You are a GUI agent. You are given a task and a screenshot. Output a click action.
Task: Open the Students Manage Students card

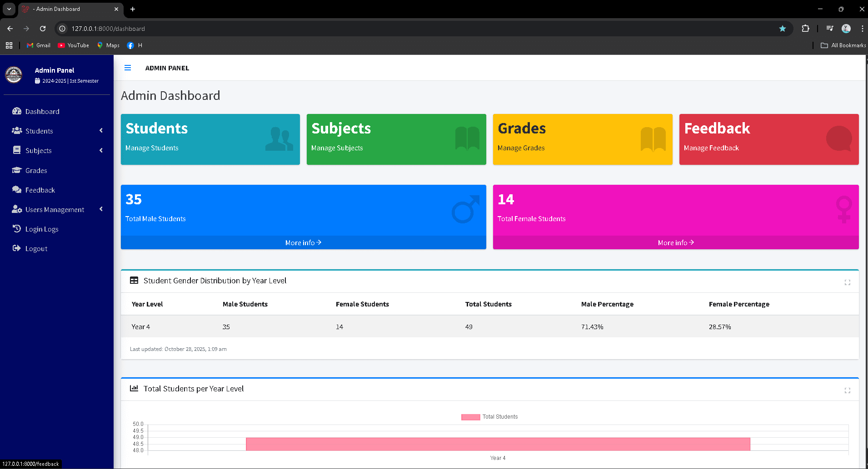[210, 139]
